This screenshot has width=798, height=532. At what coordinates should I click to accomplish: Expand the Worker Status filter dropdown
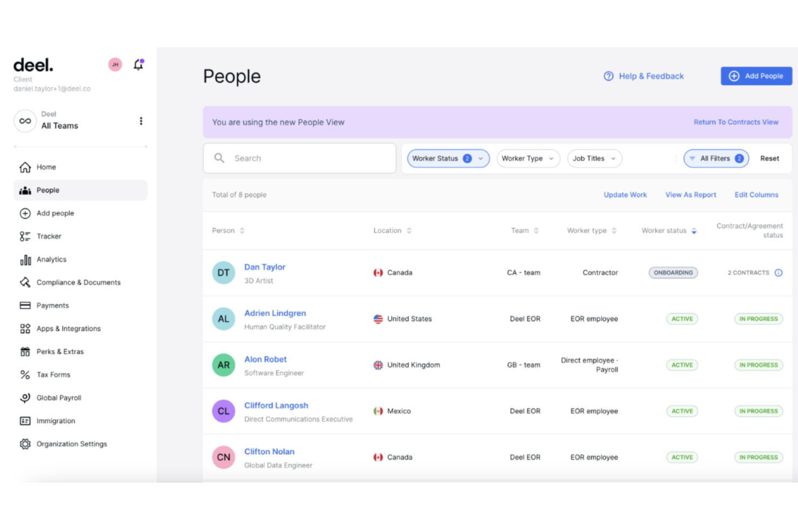448,158
